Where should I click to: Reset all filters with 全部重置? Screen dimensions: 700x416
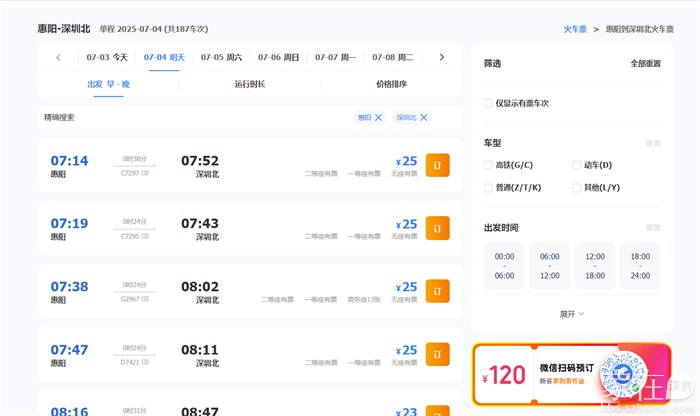click(x=645, y=63)
